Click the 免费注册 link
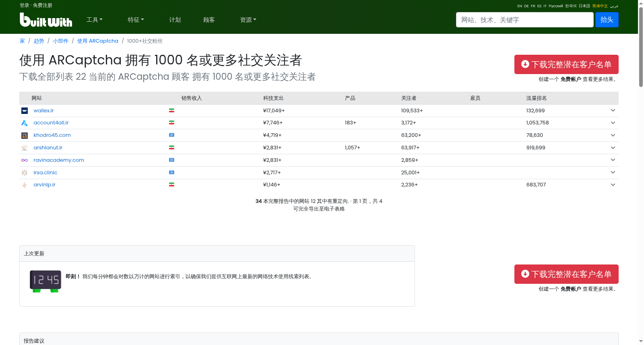644x345 pixels. pyautogui.click(x=43, y=5)
